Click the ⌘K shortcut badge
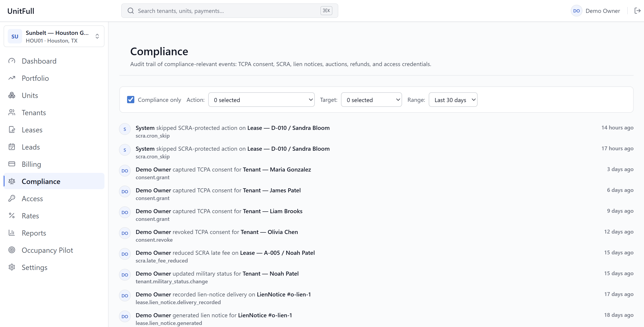The width and height of the screenshot is (644, 327). point(326,10)
